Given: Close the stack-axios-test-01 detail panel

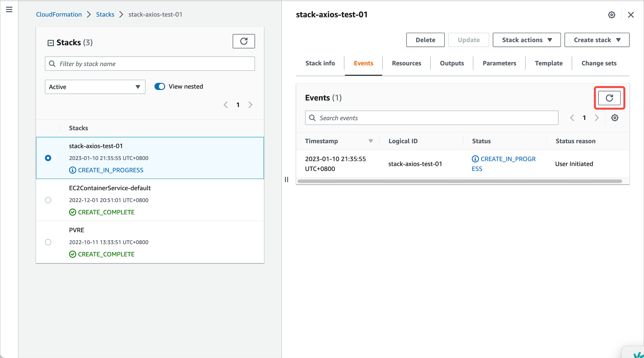Looking at the screenshot, I should pyautogui.click(x=631, y=15).
